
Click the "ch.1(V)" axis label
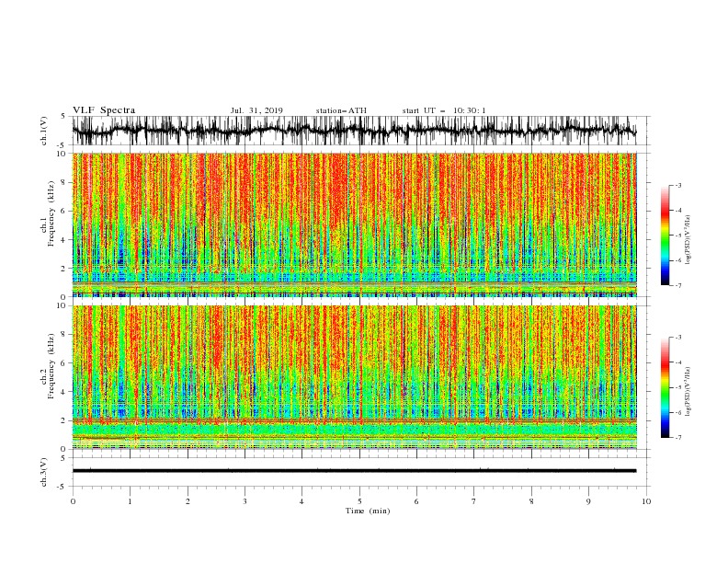click(x=44, y=131)
